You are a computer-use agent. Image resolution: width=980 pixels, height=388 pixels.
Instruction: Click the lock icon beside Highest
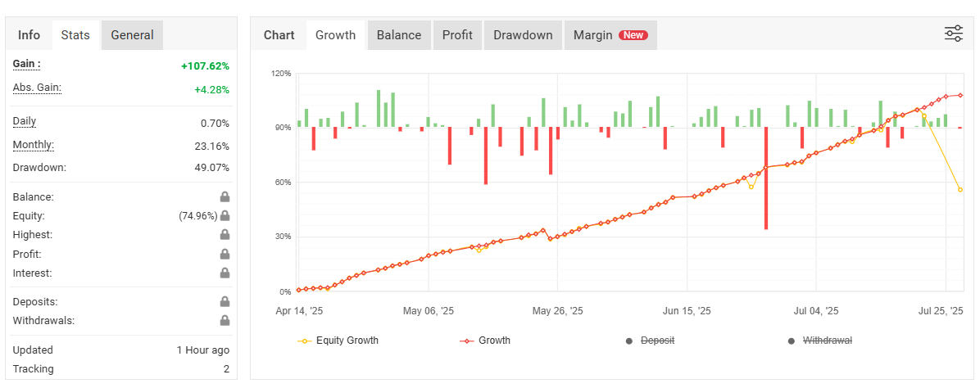tap(225, 235)
